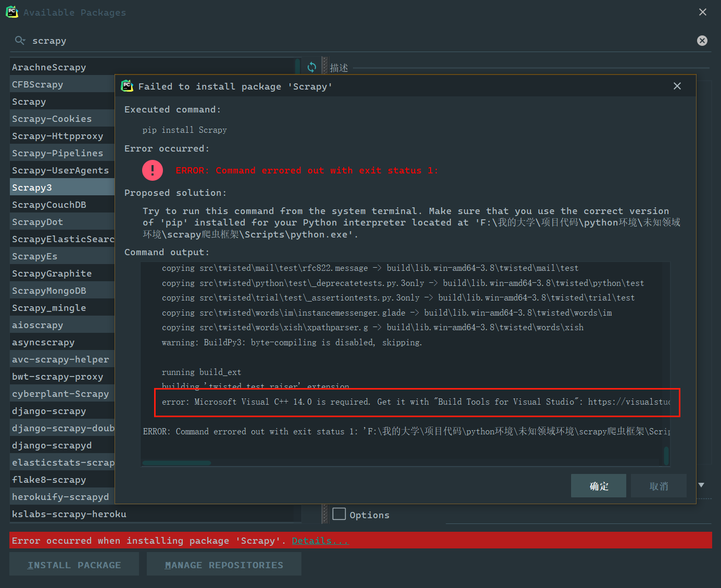
Task: Select ScrapyGraphite package
Action: coord(62,273)
